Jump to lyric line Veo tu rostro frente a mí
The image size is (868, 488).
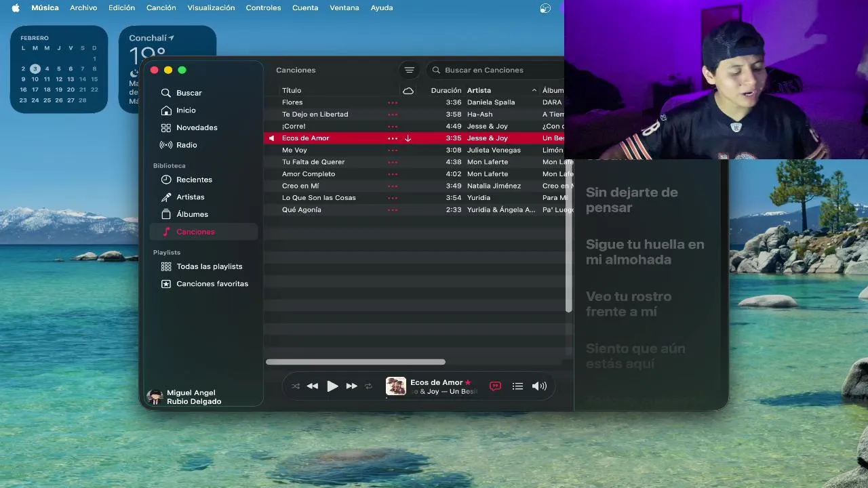click(629, 304)
